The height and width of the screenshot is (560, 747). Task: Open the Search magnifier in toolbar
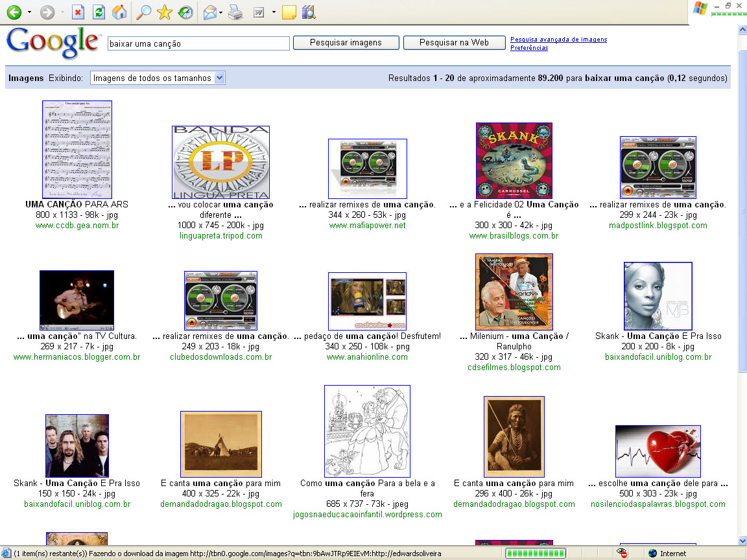pos(144,12)
